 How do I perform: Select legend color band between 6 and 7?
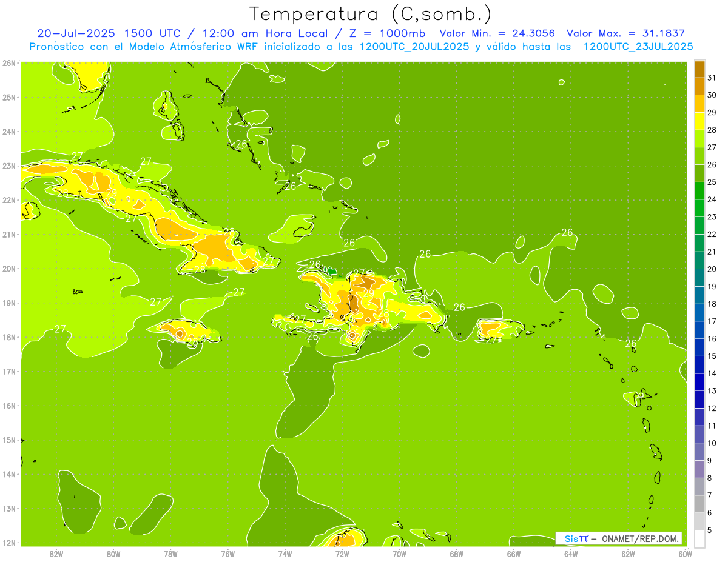(699, 504)
